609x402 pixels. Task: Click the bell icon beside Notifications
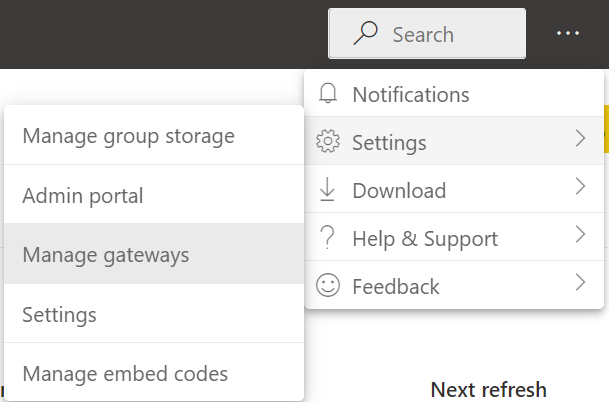[x=327, y=94]
